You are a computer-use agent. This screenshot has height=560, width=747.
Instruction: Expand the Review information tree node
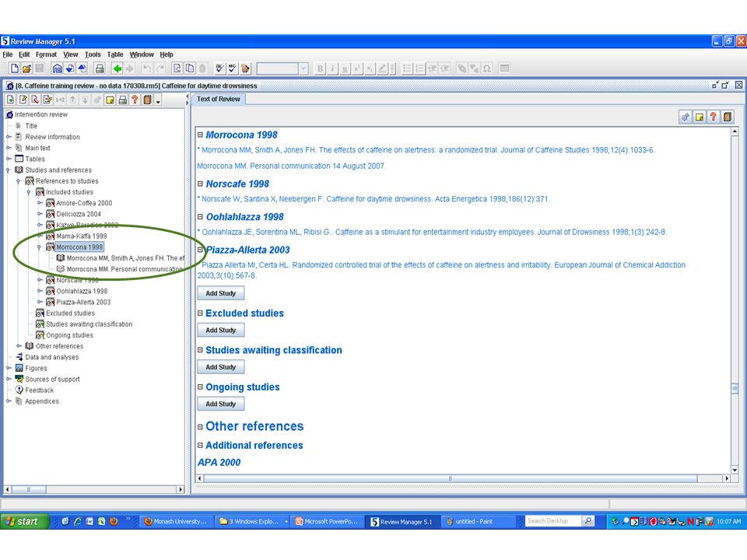pyautogui.click(x=9, y=137)
